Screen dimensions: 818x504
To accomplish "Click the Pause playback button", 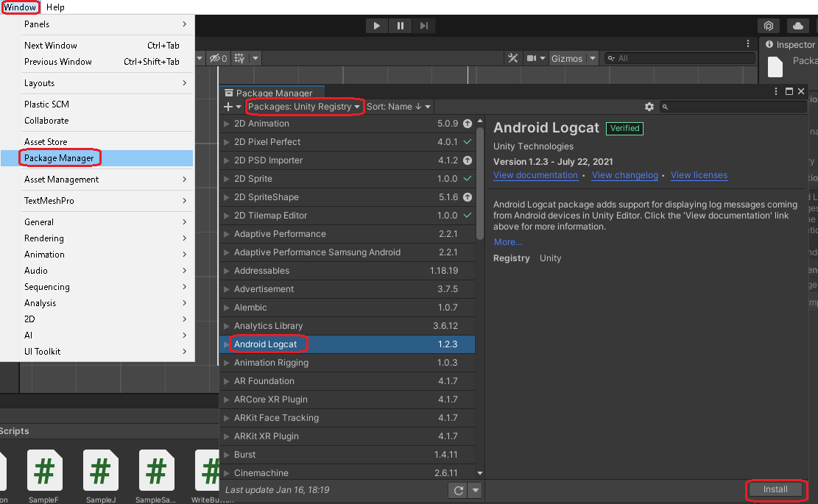I will coord(400,26).
